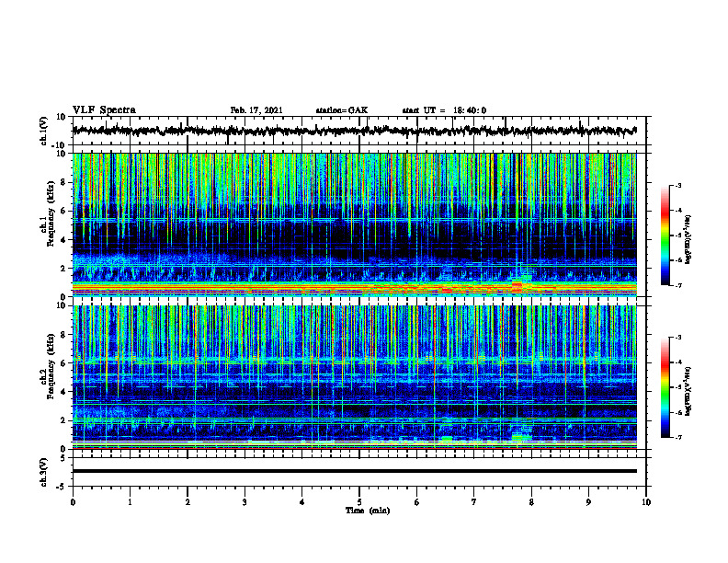Viewport: 728px width, 563px height.
Task: Click the 'Time (min)' axis label
Action: tap(368, 511)
